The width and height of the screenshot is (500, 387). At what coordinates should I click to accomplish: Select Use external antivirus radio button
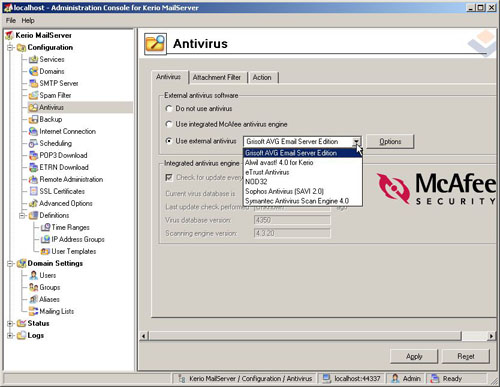point(169,141)
